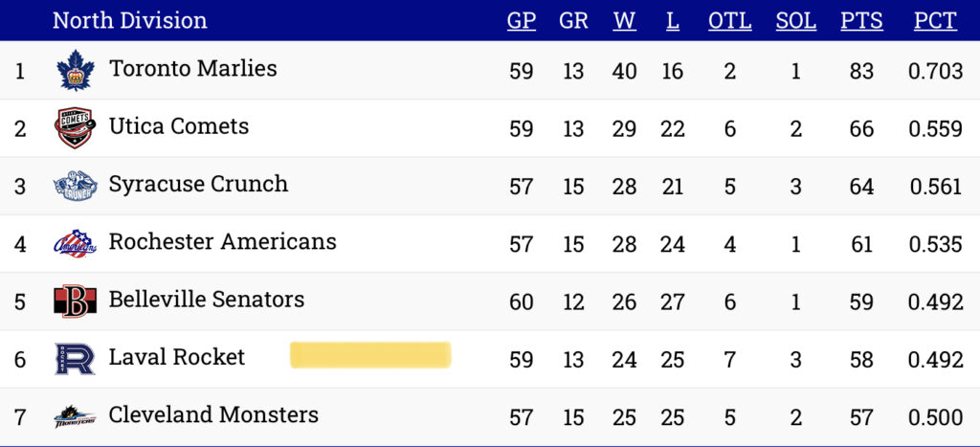Open the Syracuse Crunch team name
The image size is (980, 447).
pyautogui.click(x=198, y=184)
